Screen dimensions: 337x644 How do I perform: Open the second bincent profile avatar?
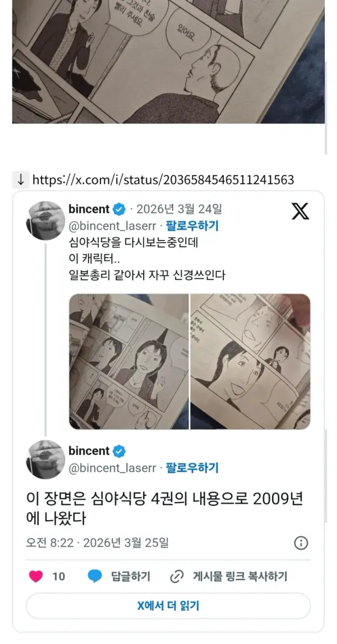click(46, 459)
